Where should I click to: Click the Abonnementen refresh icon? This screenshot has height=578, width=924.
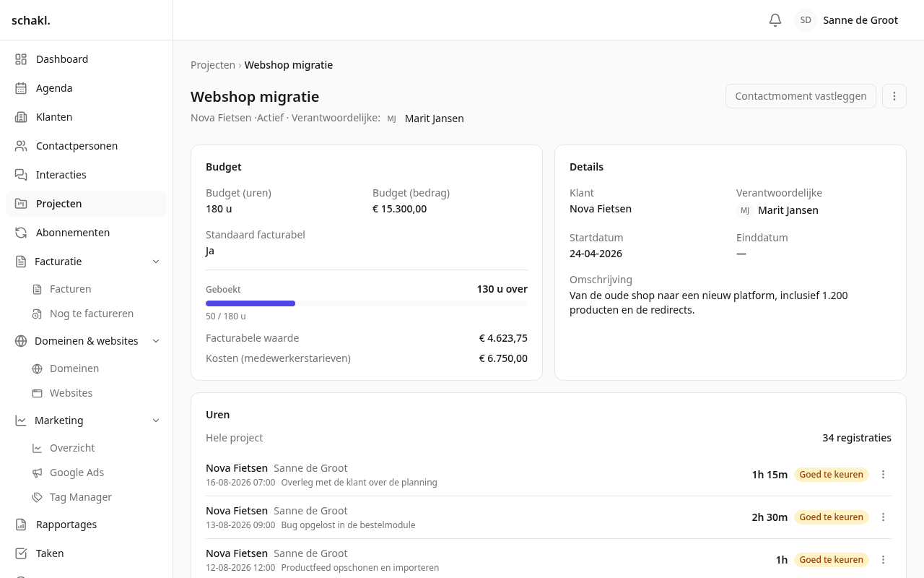point(21,233)
